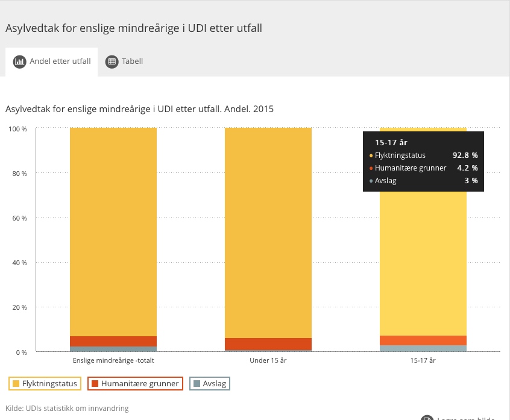Click the red Humanitære grunner segment in totalt bar
This screenshot has width=510, height=420.
(113, 341)
